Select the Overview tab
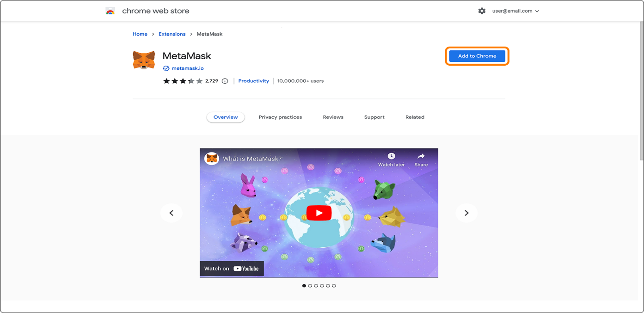The image size is (644, 313). click(x=226, y=117)
